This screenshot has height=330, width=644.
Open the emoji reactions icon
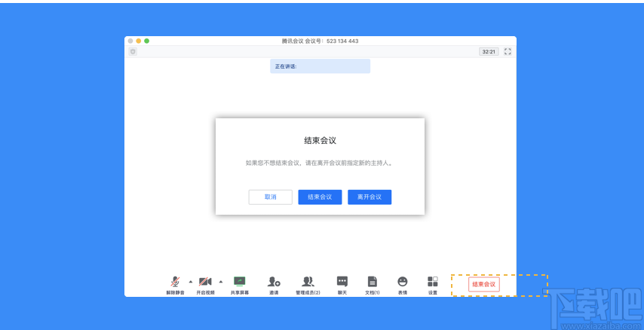pos(403,281)
